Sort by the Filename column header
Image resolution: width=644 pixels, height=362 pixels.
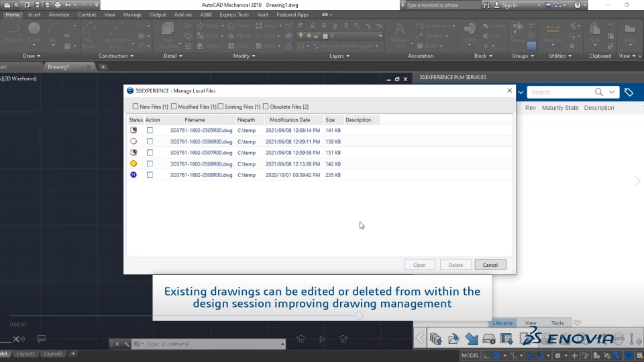click(195, 120)
